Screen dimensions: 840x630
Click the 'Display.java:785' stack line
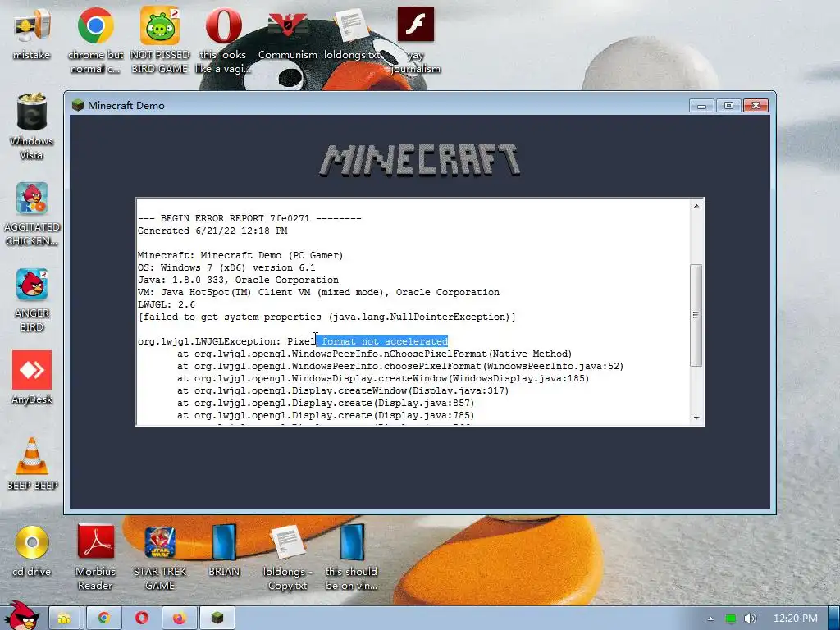(326, 416)
